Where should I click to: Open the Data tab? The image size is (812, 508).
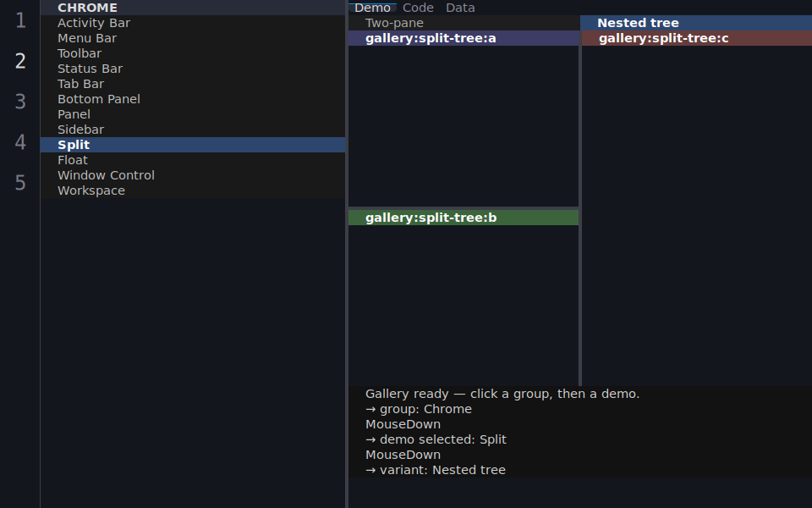(x=460, y=8)
